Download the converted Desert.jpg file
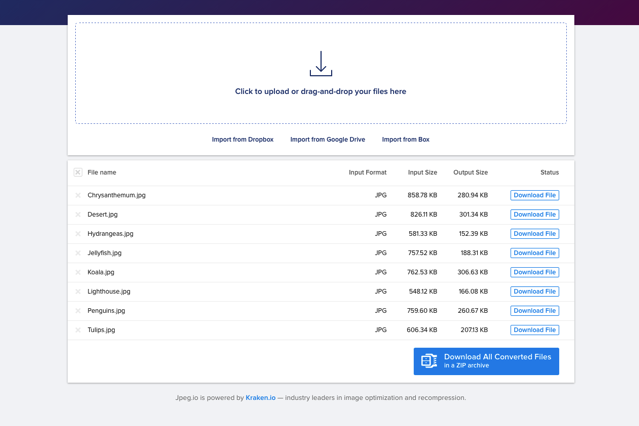 click(x=534, y=214)
